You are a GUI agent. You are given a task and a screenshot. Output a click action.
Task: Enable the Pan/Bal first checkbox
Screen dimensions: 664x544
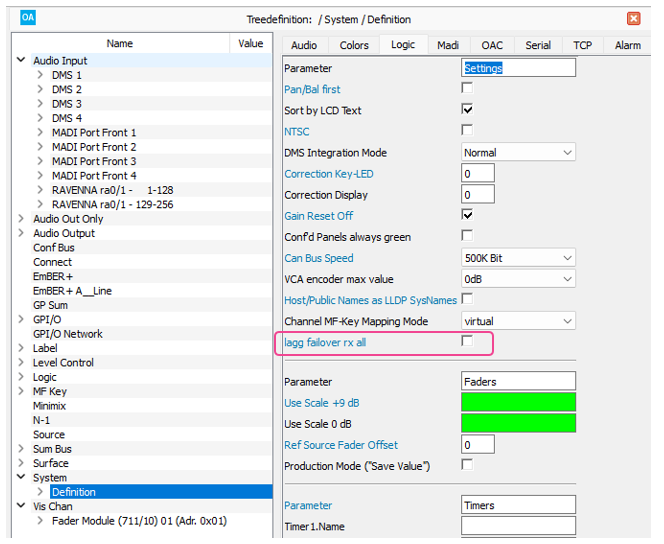click(x=467, y=89)
